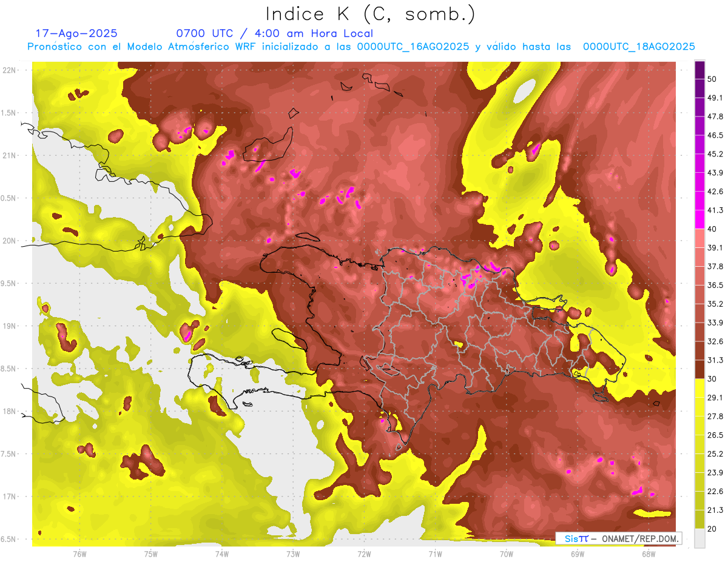Select the '25.2' color scale value
The image size is (728, 562).
point(715,454)
